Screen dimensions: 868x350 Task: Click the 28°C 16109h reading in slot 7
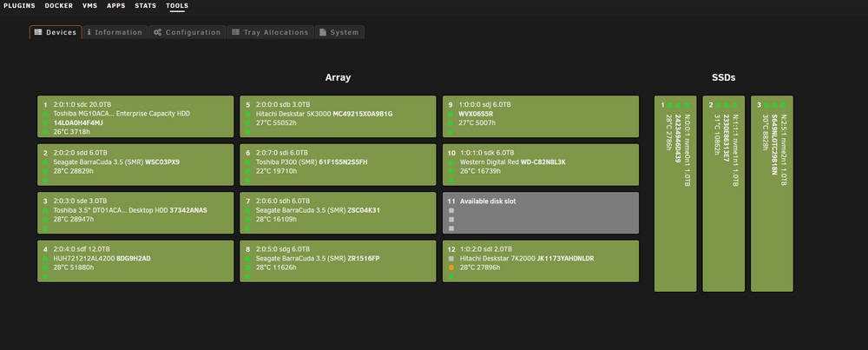pos(276,220)
